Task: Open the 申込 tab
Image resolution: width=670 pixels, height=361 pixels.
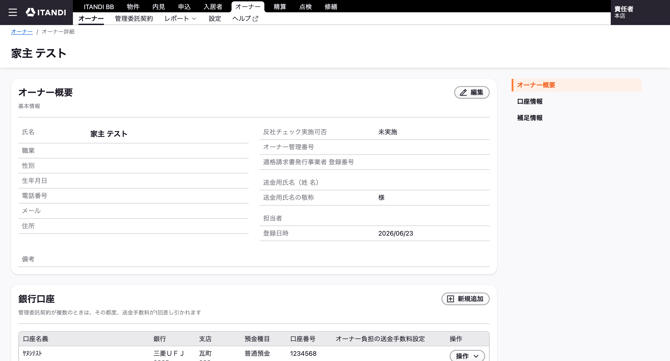Action: [184, 7]
